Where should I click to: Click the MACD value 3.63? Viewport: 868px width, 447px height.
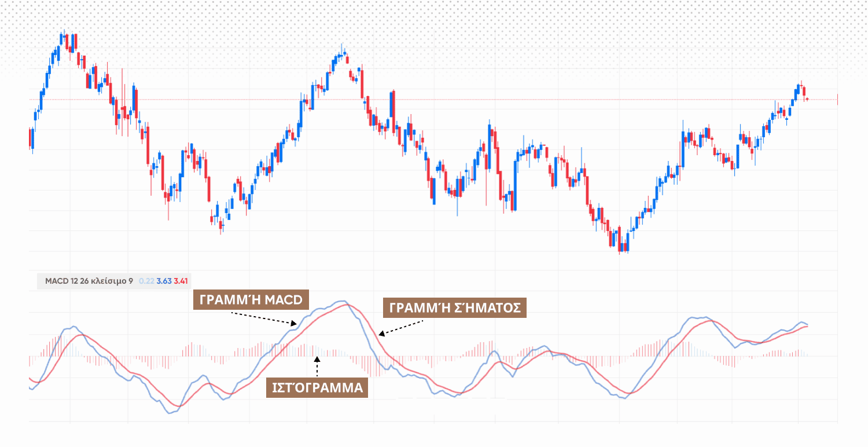pos(164,281)
